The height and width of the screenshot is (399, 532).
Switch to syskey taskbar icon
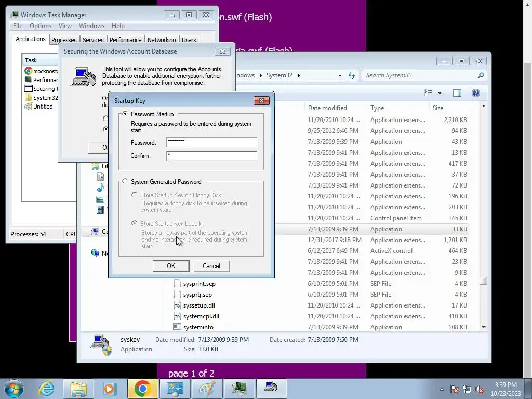(271, 389)
